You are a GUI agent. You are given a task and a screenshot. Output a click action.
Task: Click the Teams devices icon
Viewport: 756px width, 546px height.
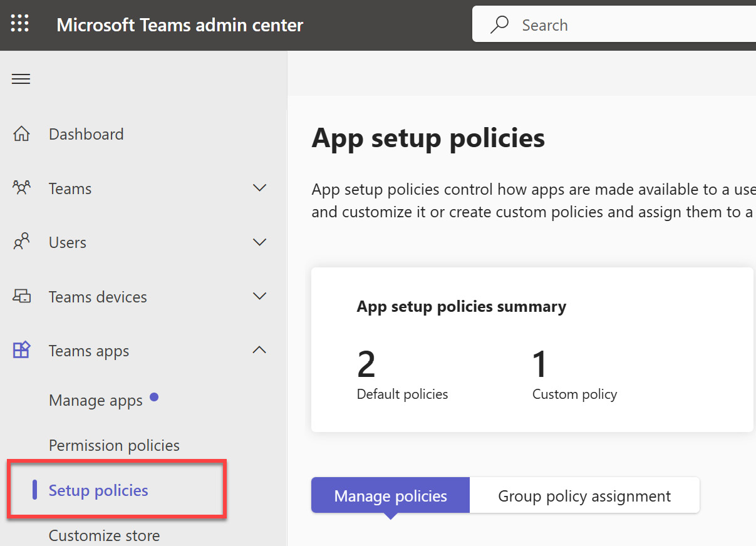click(x=21, y=297)
